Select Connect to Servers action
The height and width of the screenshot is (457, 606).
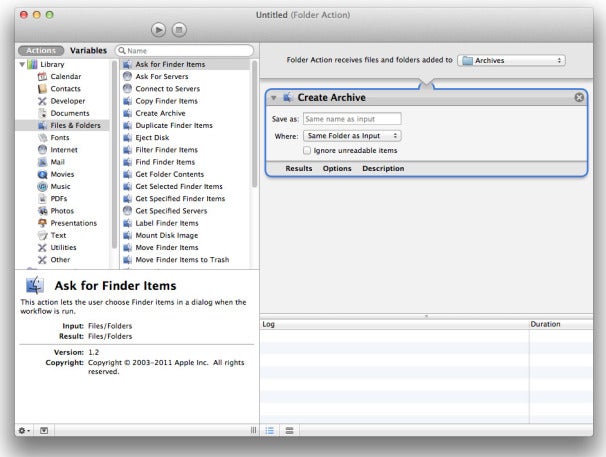click(x=185, y=89)
